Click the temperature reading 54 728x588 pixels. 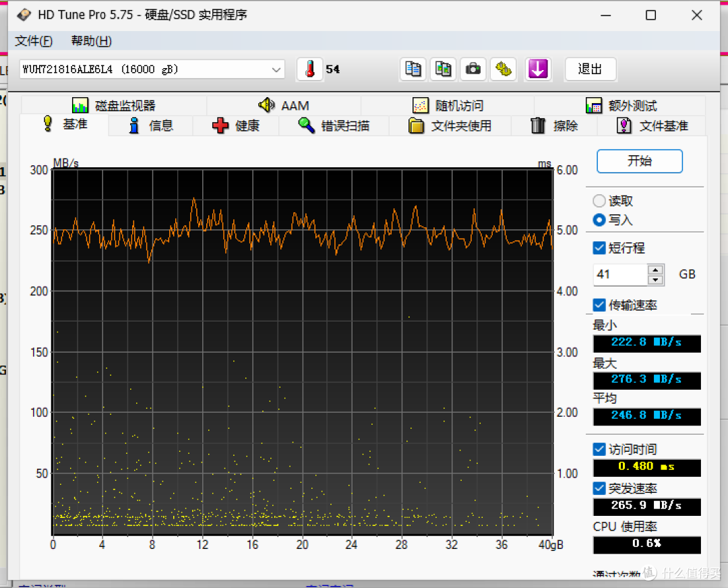coord(332,69)
